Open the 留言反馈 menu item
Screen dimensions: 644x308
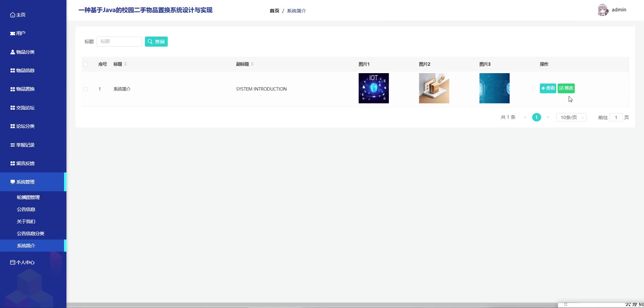click(33, 163)
